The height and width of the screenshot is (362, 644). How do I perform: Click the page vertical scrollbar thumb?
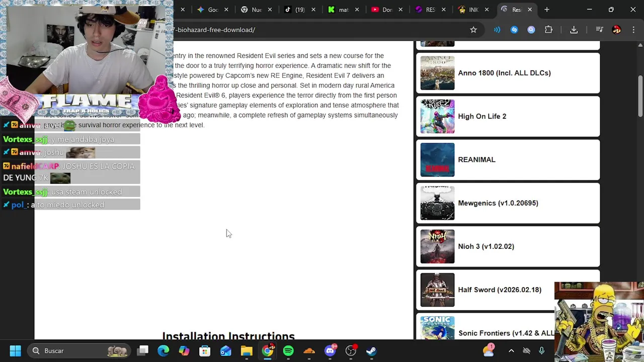tap(640, 96)
